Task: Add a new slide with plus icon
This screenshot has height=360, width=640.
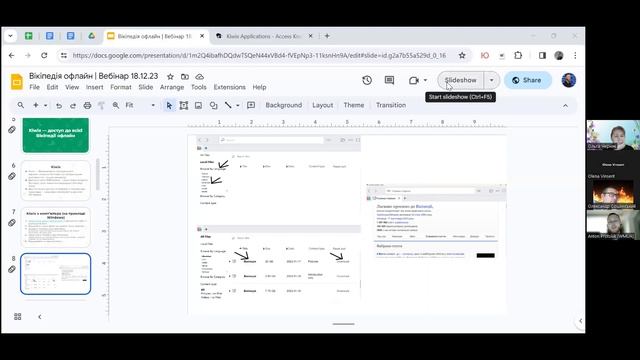Action: click(x=36, y=105)
